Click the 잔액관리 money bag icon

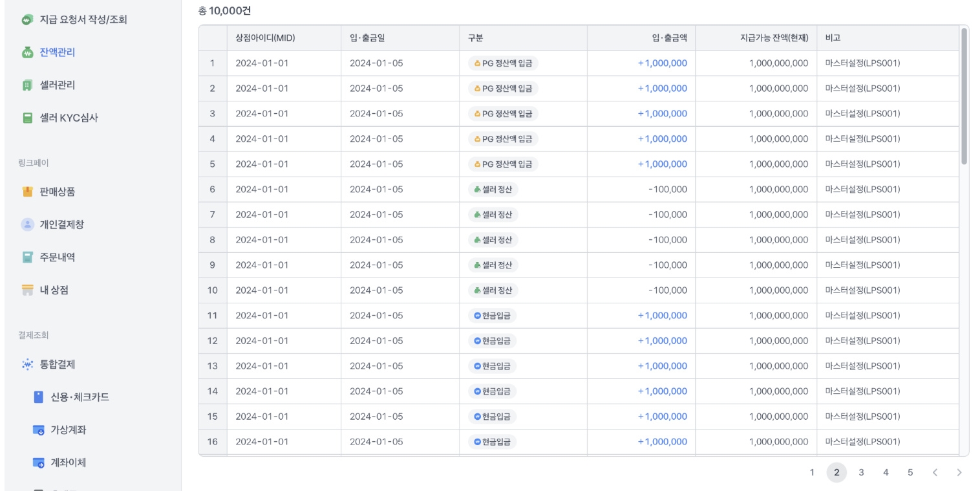click(27, 52)
